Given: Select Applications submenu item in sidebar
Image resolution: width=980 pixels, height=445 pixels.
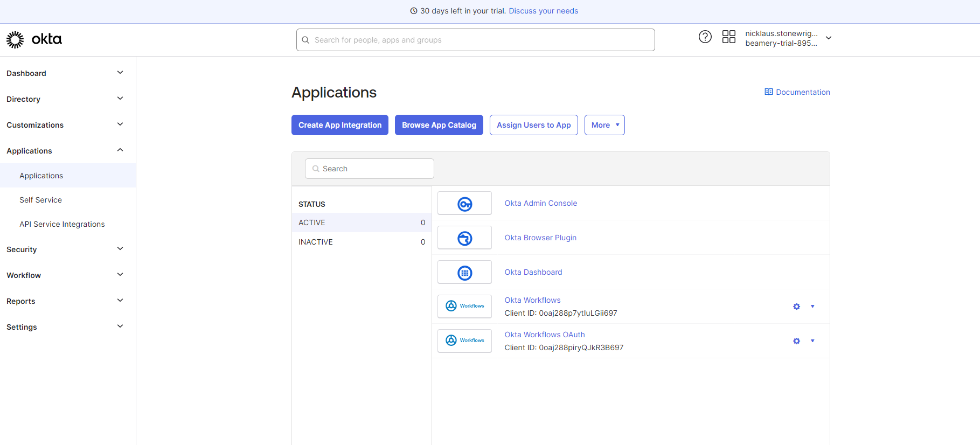Looking at the screenshot, I should 68,176.
